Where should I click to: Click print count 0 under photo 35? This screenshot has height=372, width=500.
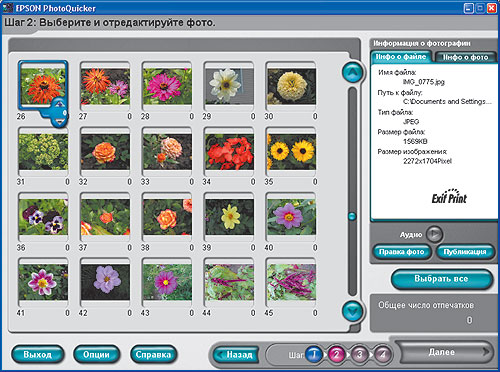tap(315, 182)
